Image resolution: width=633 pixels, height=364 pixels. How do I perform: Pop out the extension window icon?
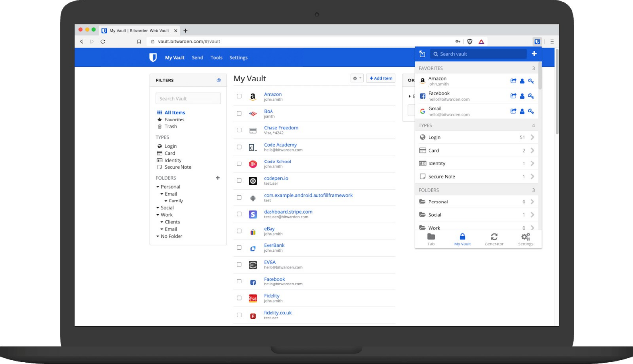tap(422, 54)
